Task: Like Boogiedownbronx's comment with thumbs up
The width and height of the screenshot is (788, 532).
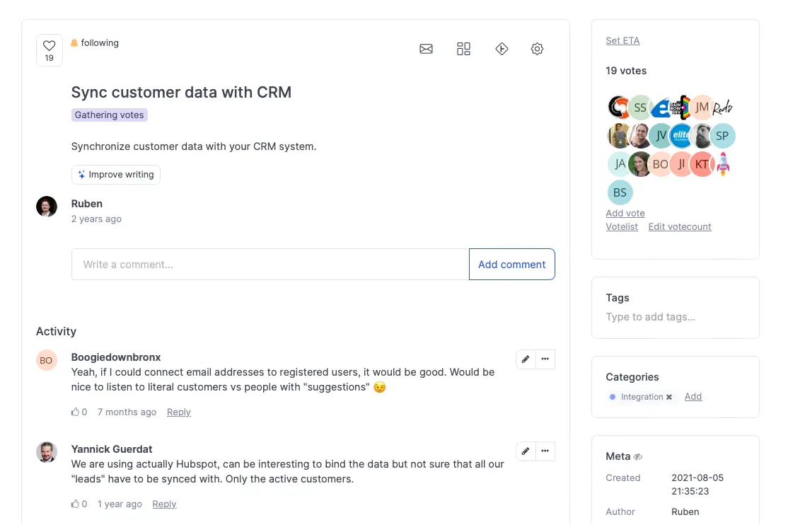Action: (x=76, y=412)
